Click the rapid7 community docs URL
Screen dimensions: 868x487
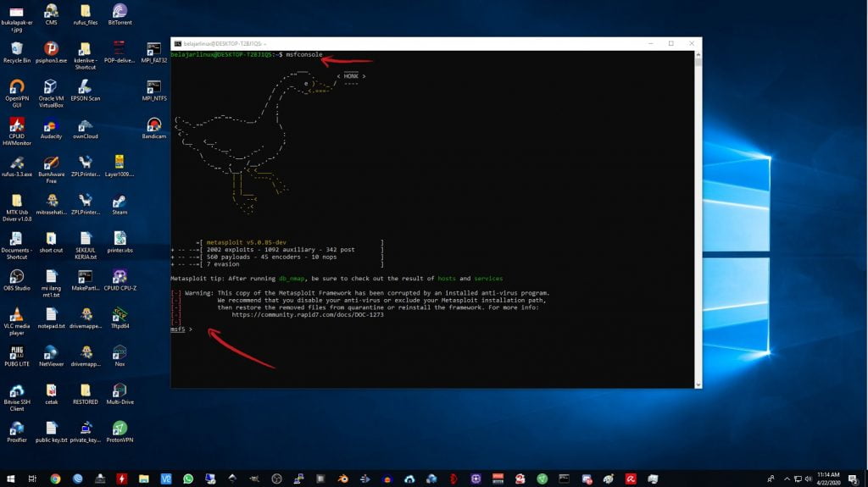pyautogui.click(x=307, y=314)
